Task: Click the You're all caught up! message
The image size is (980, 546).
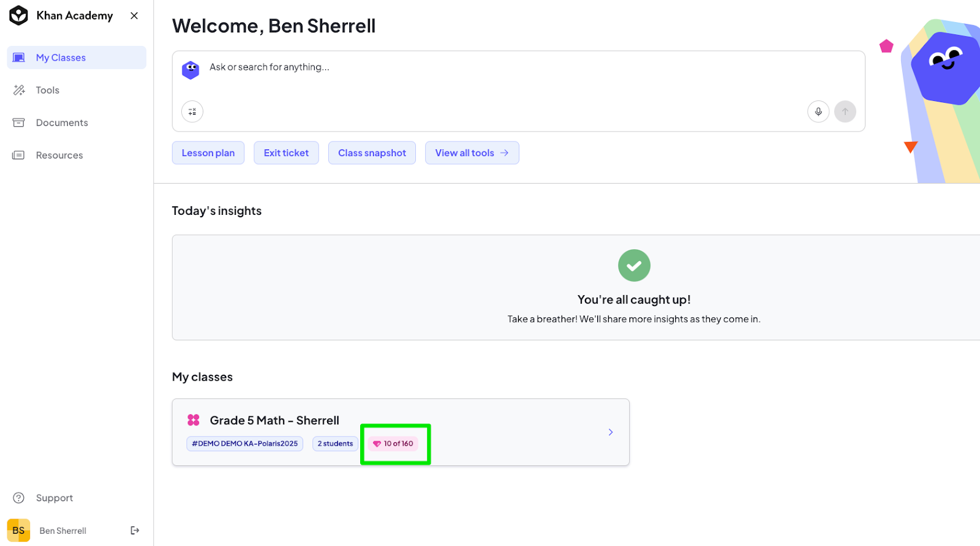Action: click(634, 299)
